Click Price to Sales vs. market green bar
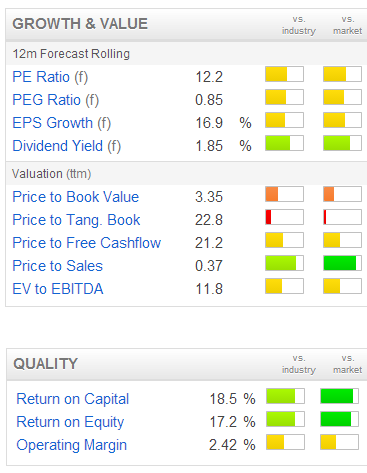The image size is (367, 473). click(x=342, y=263)
